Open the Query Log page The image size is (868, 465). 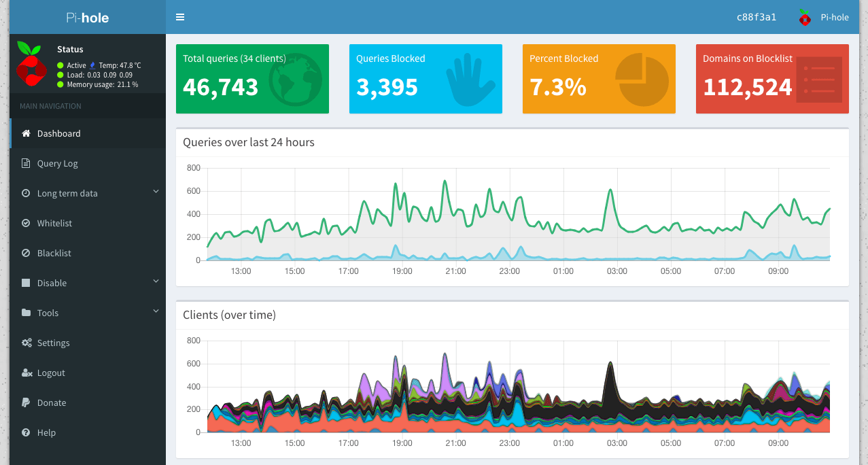coord(58,164)
